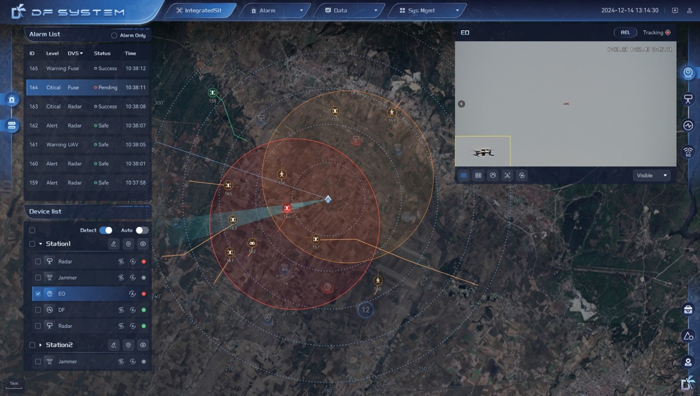The height and width of the screenshot is (396, 700).
Task: Click the left arrow on the EO video
Action: coord(462,104)
